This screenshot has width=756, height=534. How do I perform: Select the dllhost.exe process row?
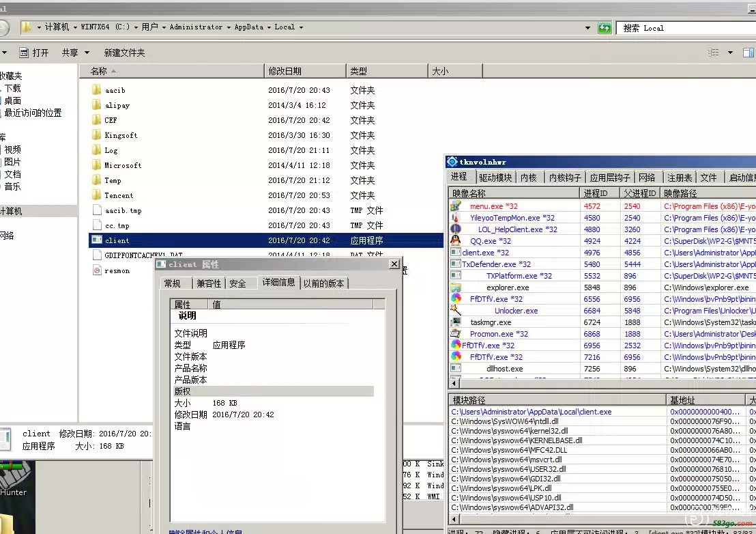click(601, 369)
